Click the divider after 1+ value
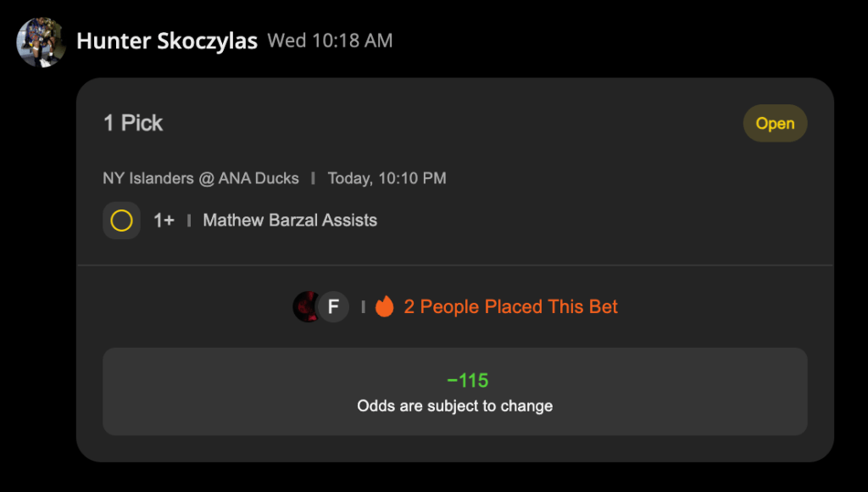This screenshot has height=492, width=868. (x=189, y=221)
